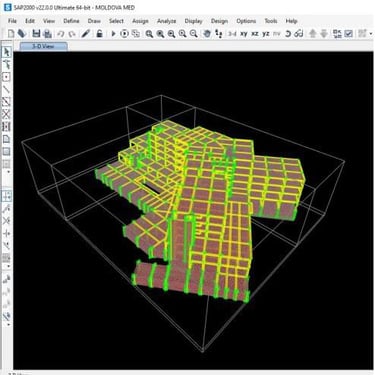
Task: Click the first magnifier zoom icon
Action: tap(149, 34)
